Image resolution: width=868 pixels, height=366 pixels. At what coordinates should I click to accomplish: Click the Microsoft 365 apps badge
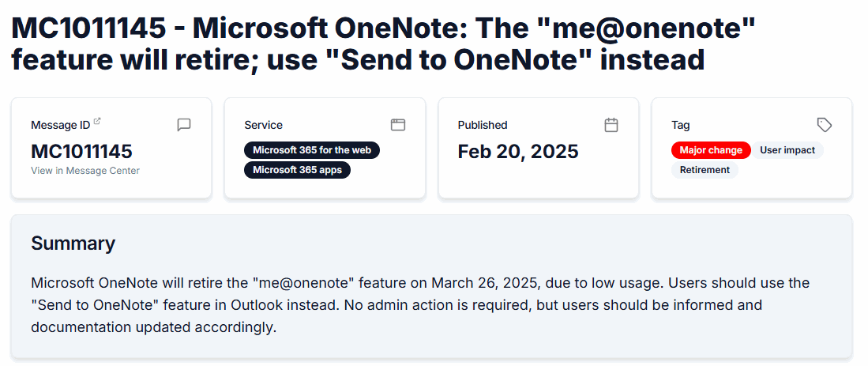tap(297, 169)
